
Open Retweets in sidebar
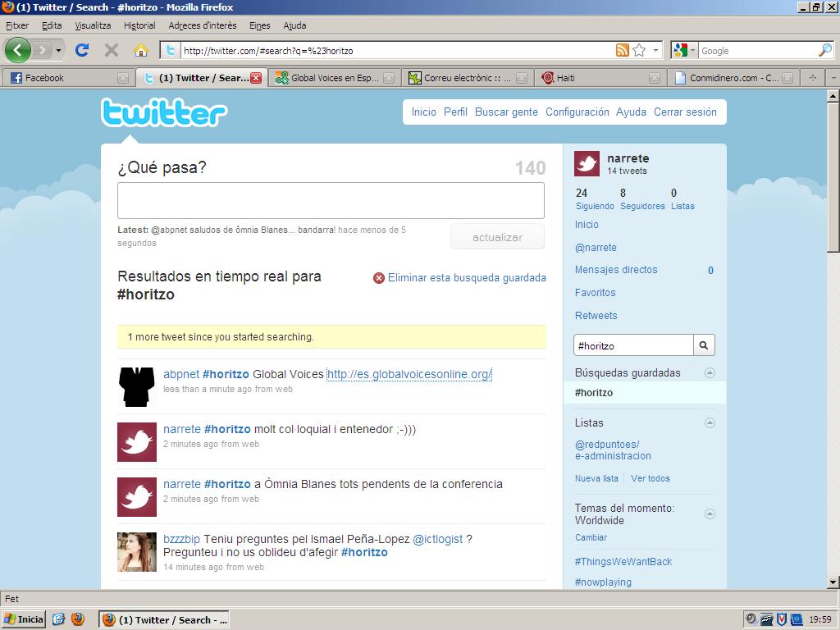[x=596, y=316]
